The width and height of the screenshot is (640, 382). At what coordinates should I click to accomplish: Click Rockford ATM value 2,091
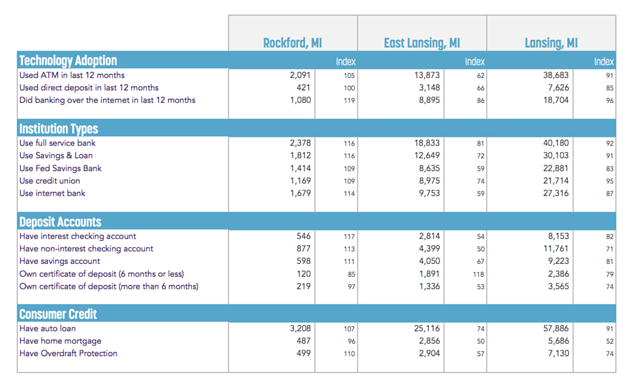click(x=300, y=75)
